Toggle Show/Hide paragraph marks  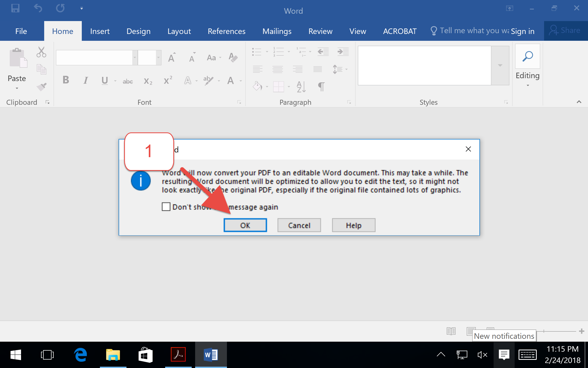[321, 86]
